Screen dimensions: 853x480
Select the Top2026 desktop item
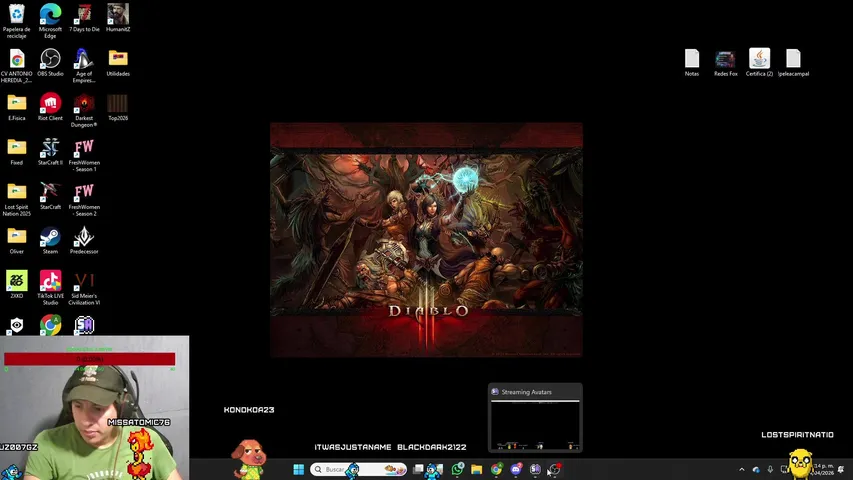[118, 107]
